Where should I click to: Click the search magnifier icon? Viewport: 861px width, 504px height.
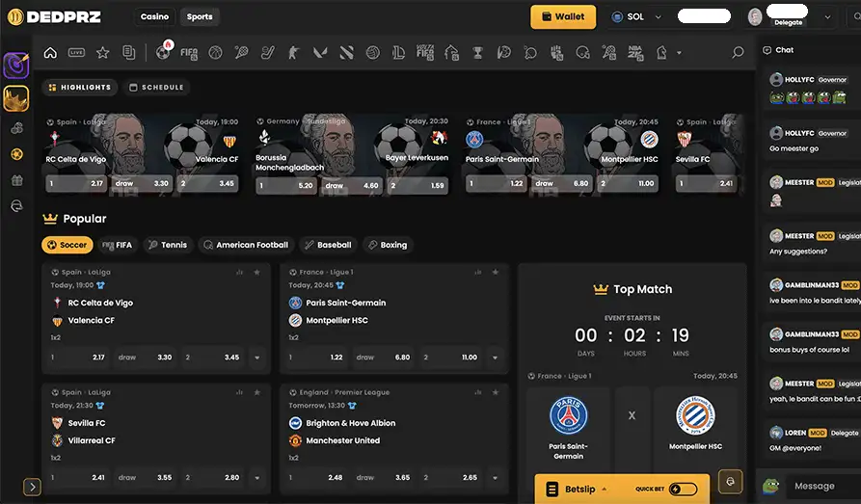tap(738, 53)
